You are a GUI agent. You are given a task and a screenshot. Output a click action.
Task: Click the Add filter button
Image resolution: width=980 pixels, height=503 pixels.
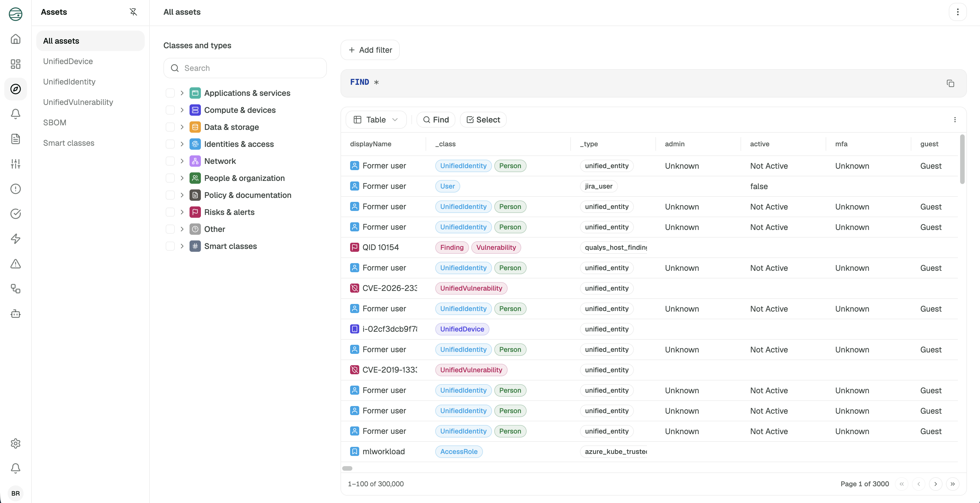[370, 50]
